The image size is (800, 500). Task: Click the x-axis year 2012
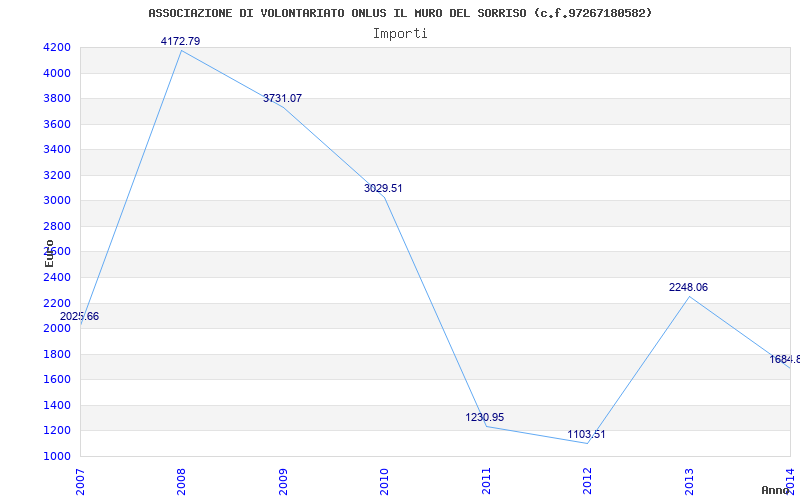point(587,481)
